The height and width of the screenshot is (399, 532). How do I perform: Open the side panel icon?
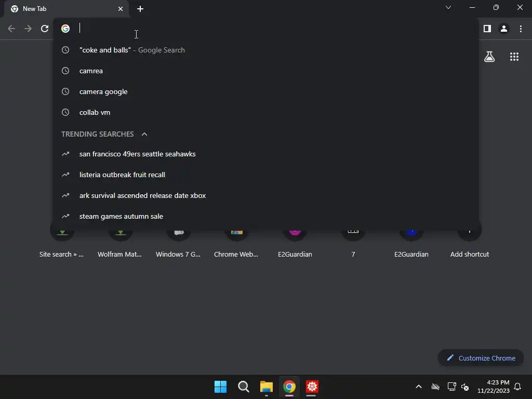click(x=487, y=29)
